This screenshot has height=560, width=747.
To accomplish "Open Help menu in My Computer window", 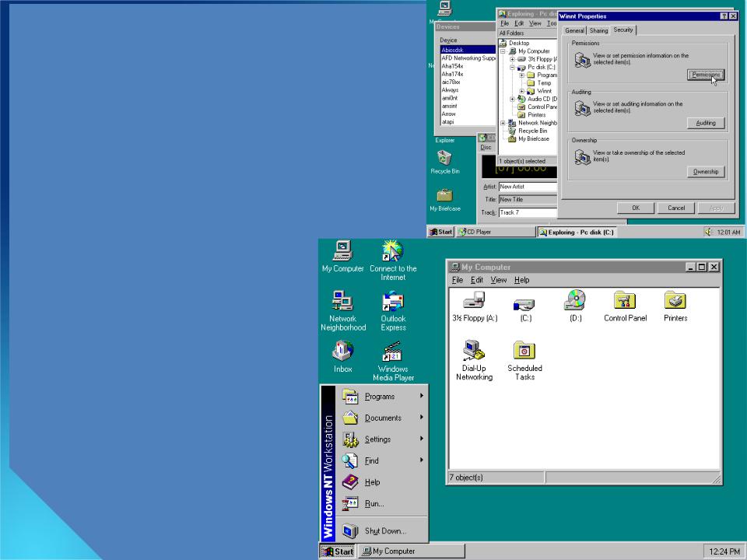I will pos(521,280).
